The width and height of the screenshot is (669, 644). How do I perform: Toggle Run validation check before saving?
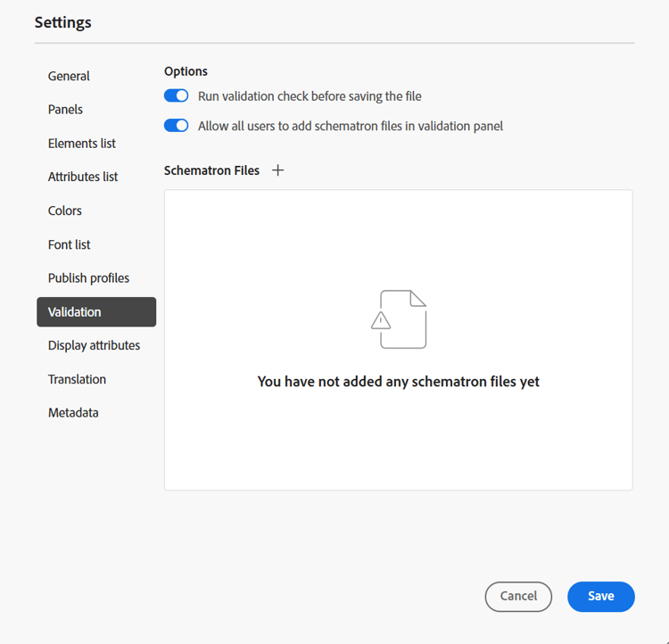(x=177, y=96)
